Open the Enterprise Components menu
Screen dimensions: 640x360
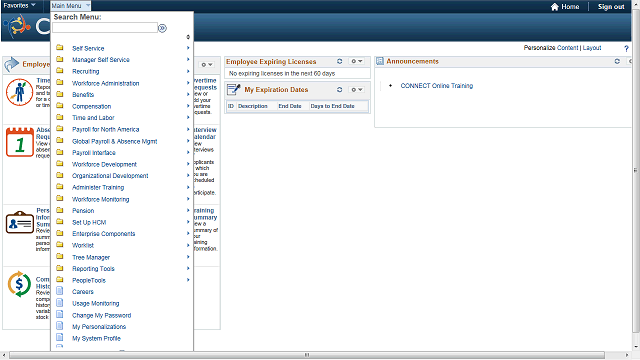(x=104, y=234)
